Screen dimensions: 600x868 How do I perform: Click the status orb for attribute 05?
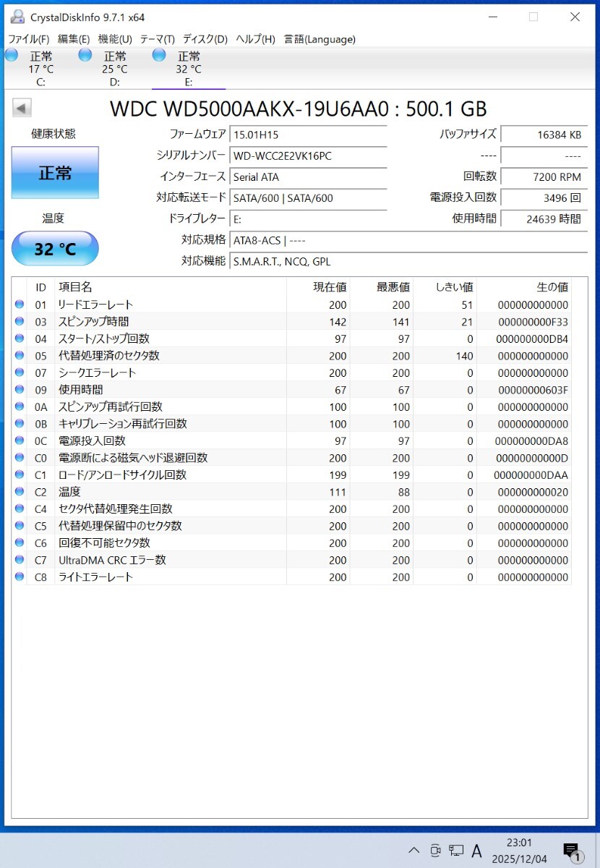pos(20,356)
